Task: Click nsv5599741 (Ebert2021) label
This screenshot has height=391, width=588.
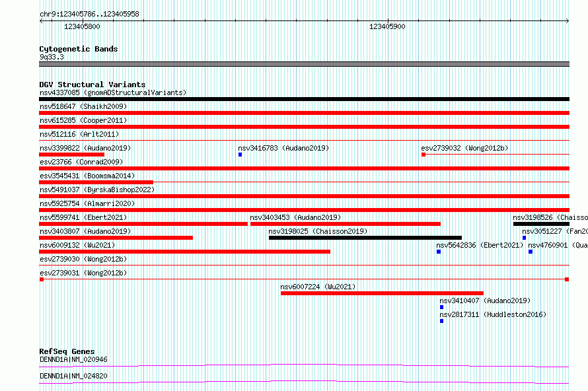Action: pos(83,217)
